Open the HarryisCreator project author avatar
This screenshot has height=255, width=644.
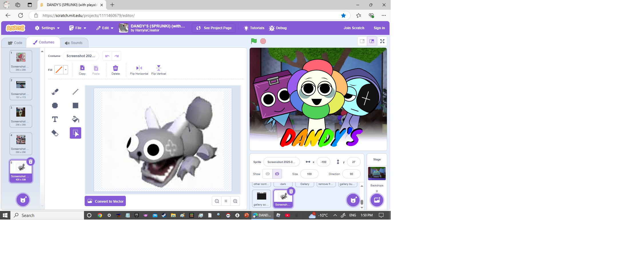[124, 28]
